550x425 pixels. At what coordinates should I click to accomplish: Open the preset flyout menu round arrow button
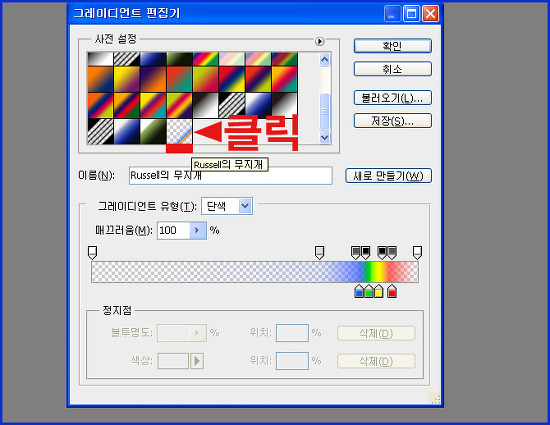tap(319, 41)
